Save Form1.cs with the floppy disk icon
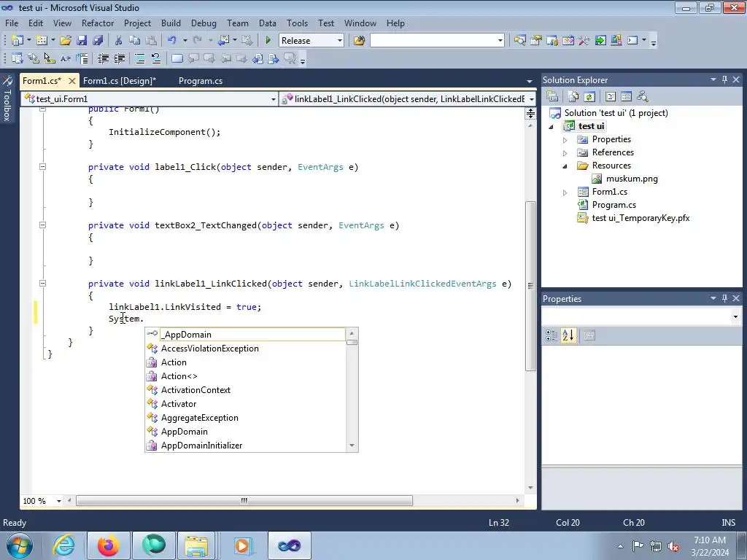The height and width of the screenshot is (560, 747). [82, 41]
